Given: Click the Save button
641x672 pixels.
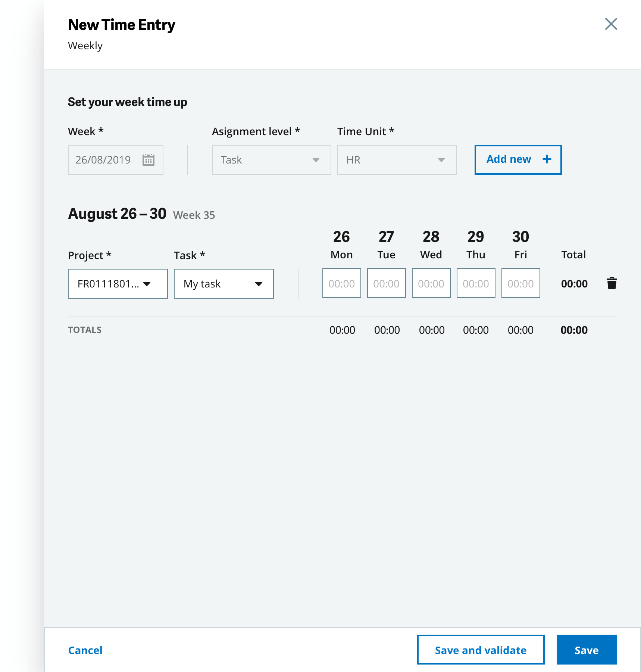Looking at the screenshot, I should point(587,650).
